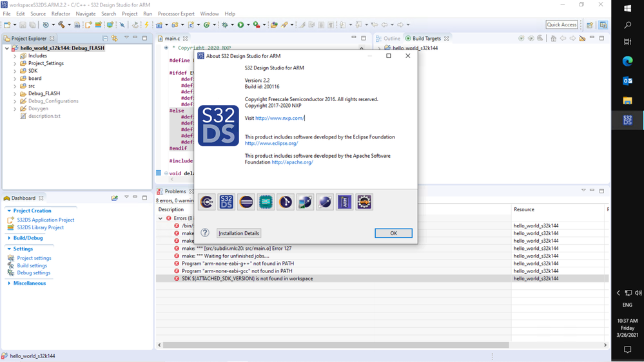The image size is (644, 362).
Task: Expand Build/Debug section in Dashboard
Action: pyautogui.click(x=9, y=238)
